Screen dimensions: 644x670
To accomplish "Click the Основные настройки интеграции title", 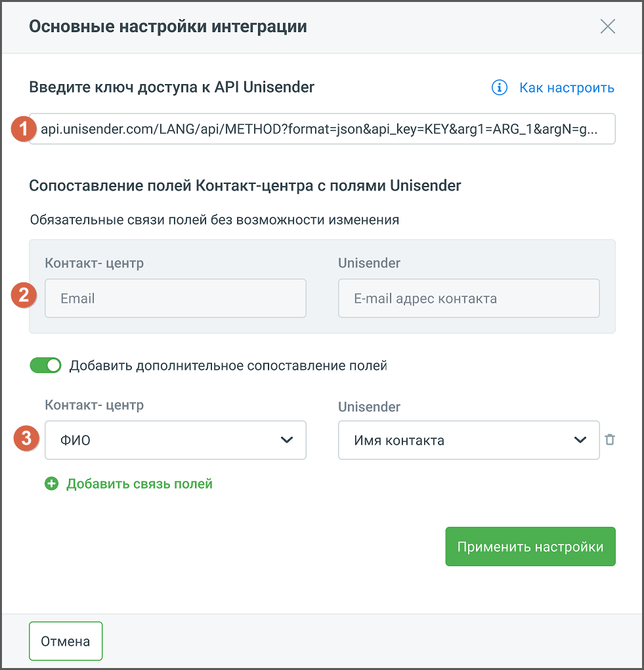I will point(168,26).
